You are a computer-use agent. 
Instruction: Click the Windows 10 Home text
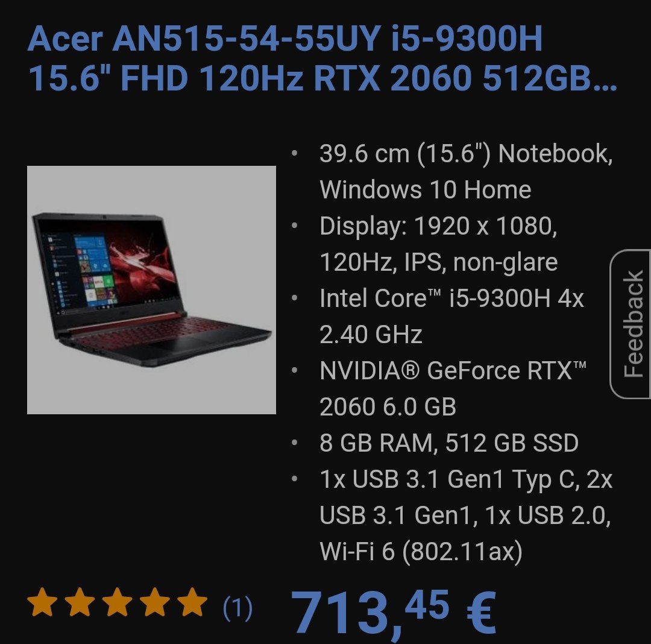426,189
